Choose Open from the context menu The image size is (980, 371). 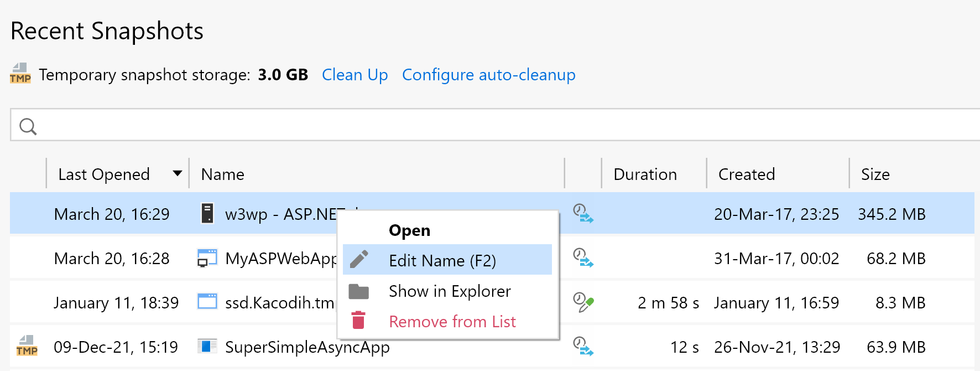tap(409, 230)
